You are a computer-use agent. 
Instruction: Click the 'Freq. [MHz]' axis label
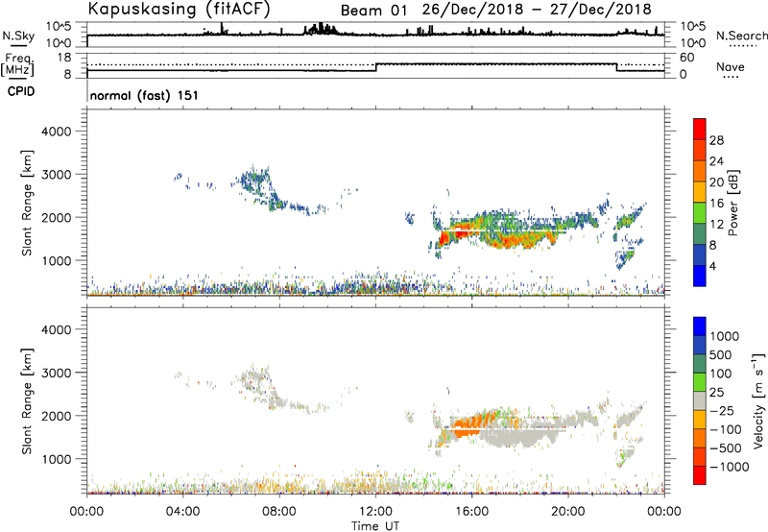tap(17, 65)
